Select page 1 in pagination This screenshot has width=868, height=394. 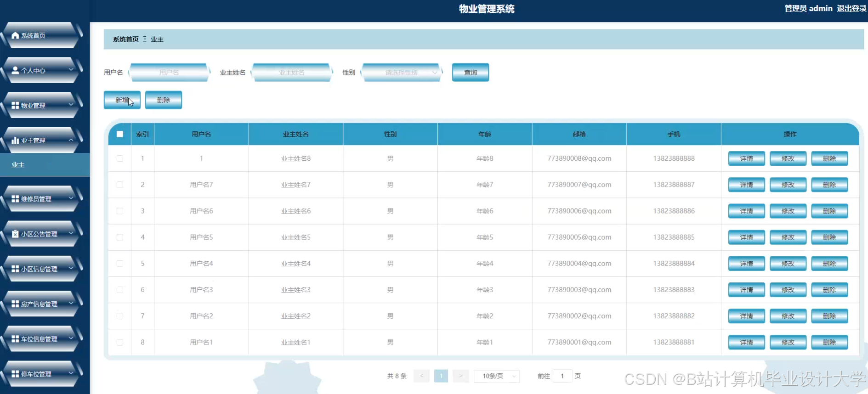point(441,376)
